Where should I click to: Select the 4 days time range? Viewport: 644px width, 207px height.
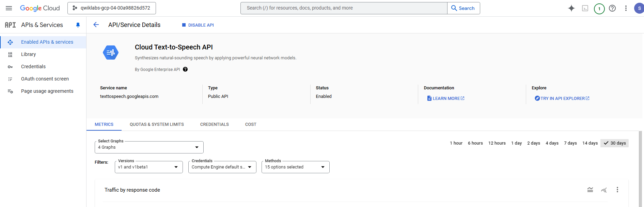552,143
